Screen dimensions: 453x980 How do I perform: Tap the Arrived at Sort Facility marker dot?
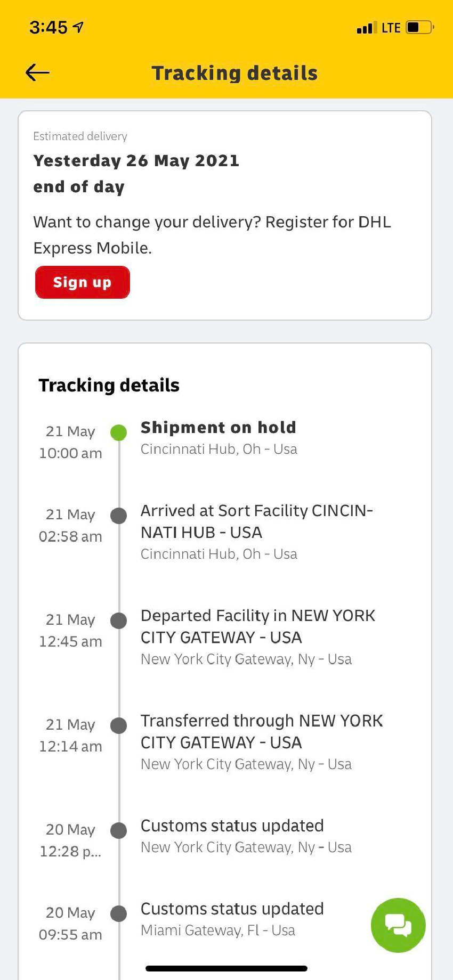click(118, 516)
